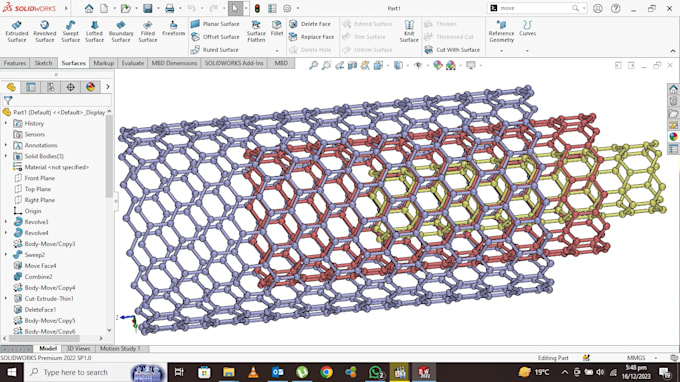Image resolution: width=680 pixels, height=382 pixels.
Task: Select the Lofted Surface tool
Action: point(94,31)
